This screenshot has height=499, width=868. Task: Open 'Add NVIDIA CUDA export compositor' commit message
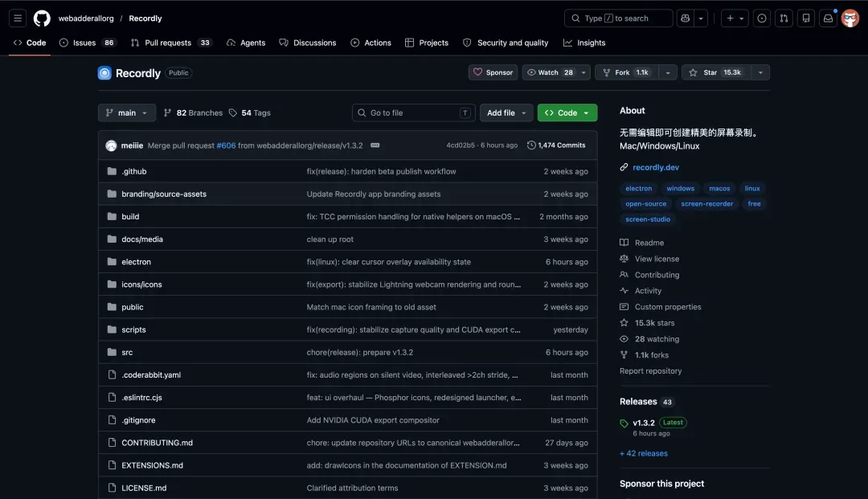[x=373, y=420]
